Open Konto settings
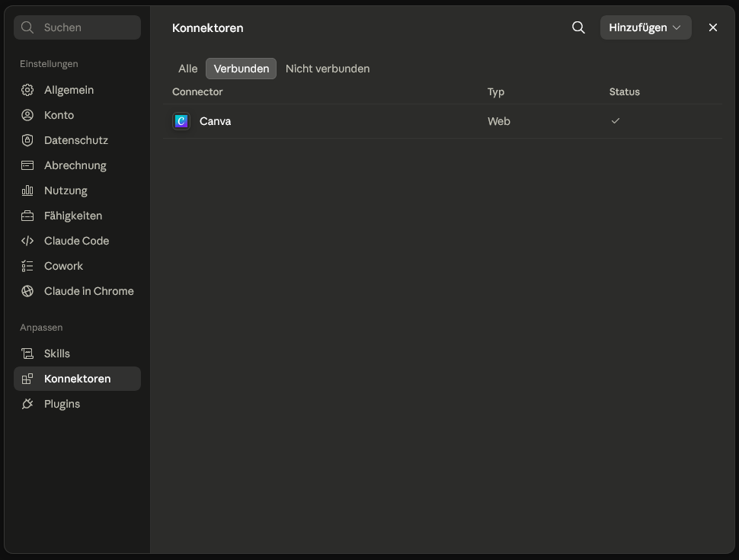This screenshot has height=560, width=739. pos(77,115)
